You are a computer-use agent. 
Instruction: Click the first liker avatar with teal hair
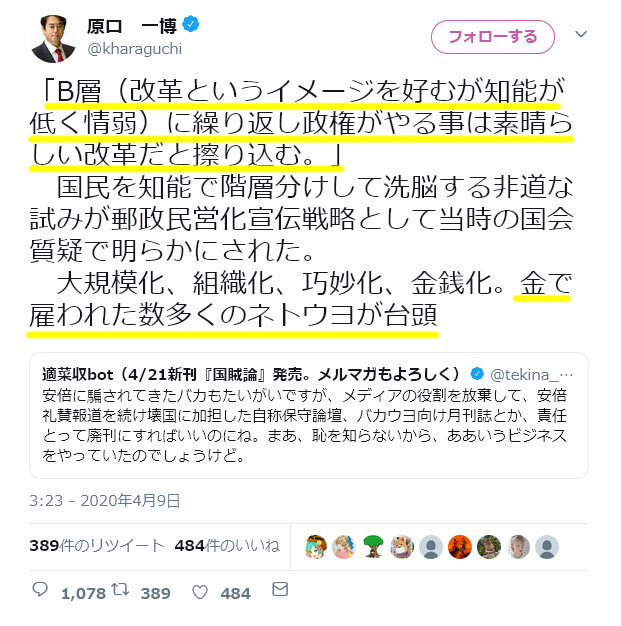pyautogui.click(x=316, y=547)
